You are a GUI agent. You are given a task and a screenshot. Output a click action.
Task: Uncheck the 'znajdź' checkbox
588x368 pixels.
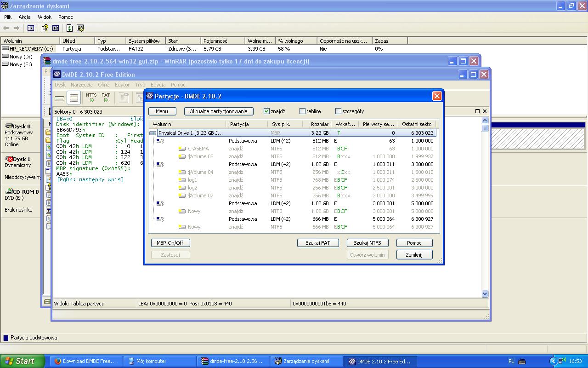coord(266,111)
